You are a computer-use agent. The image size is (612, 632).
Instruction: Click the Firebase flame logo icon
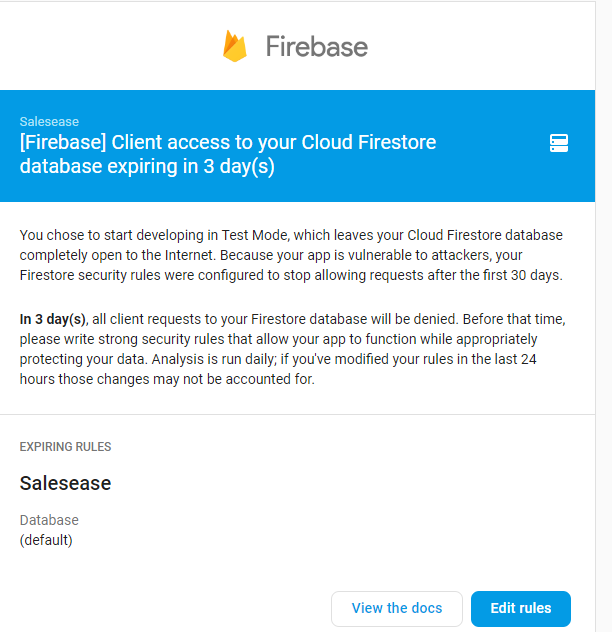[x=235, y=46]
